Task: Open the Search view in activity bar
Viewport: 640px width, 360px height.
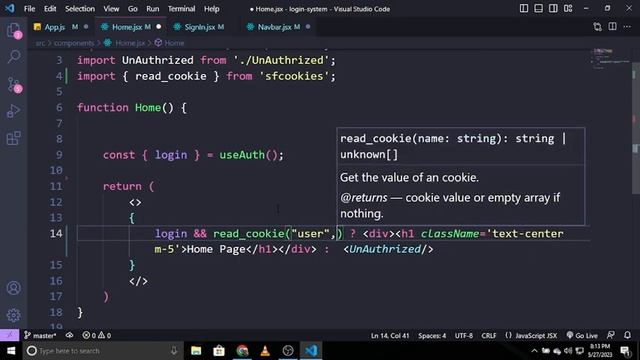Action: point(13,56)
